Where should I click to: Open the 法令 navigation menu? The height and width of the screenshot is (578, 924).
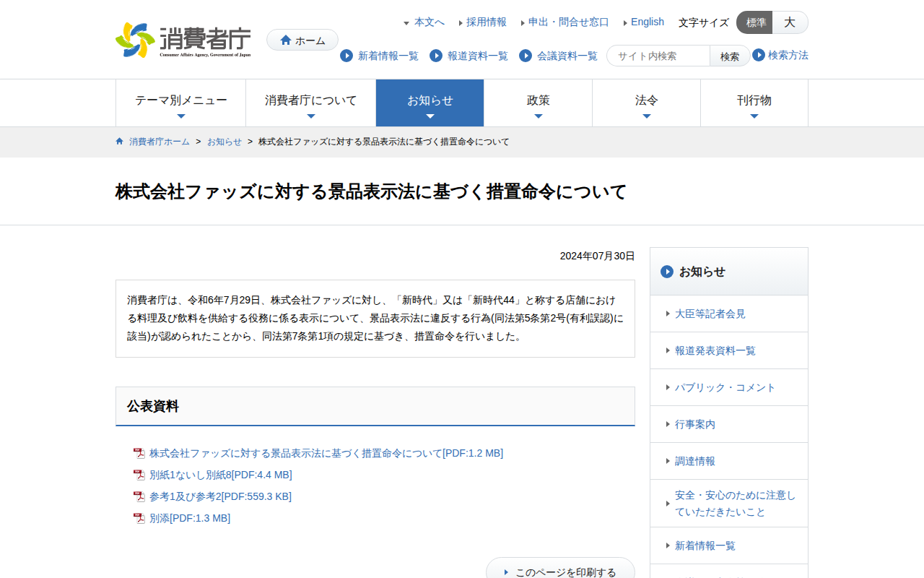point(646,103)
